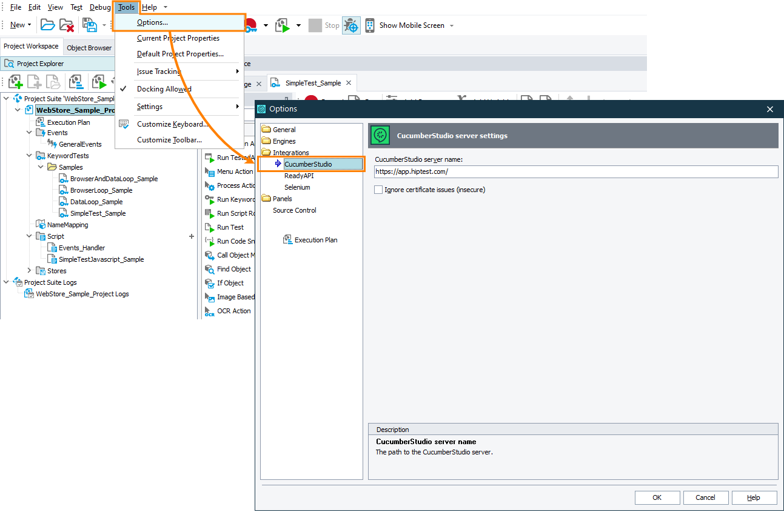The image size is (784, 532).
Task: Click the Process Action operation icon
Action: (210, 185)
